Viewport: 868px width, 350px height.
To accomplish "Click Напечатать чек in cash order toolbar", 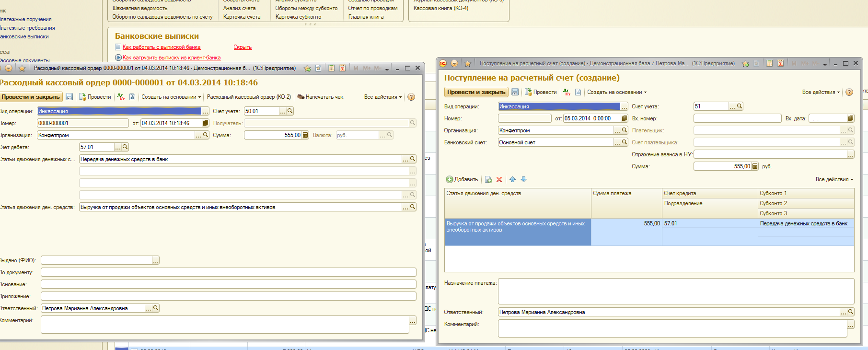I will point(320,97).
